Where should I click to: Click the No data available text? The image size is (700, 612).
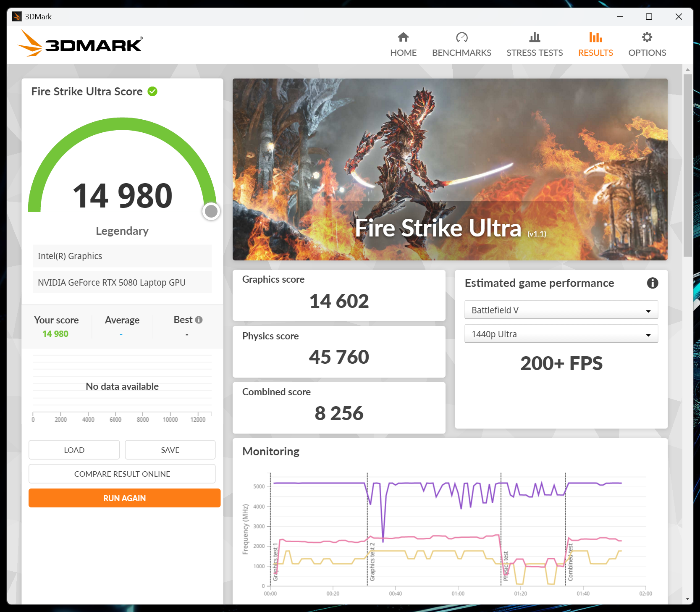tap(122, 386)
